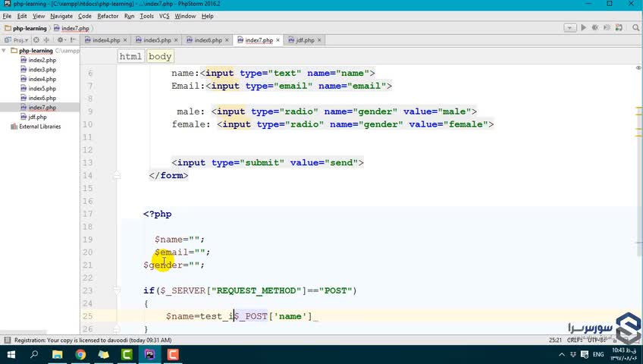Collapse the php-learning tree root
The image size is (643, 364).
4,50
